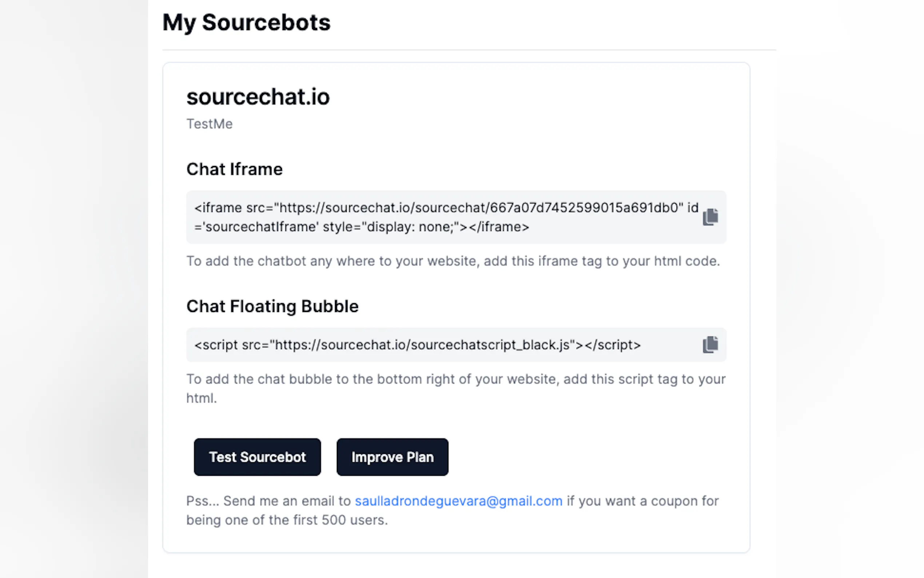Email saulladrondeguevara@gmail.com via the link
Screen dimensions: 924x578
(458, 501)
